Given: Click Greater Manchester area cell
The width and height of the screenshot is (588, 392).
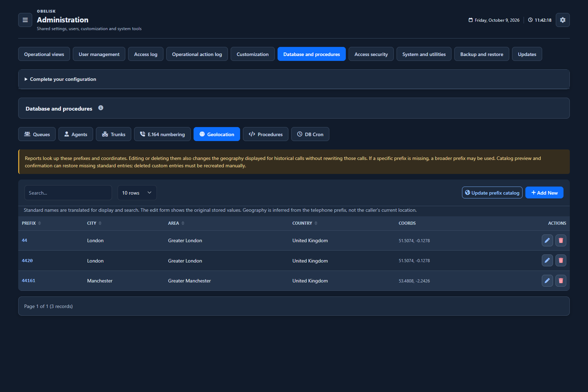Looking at the screenshot, I should click(x=189, y=281).
